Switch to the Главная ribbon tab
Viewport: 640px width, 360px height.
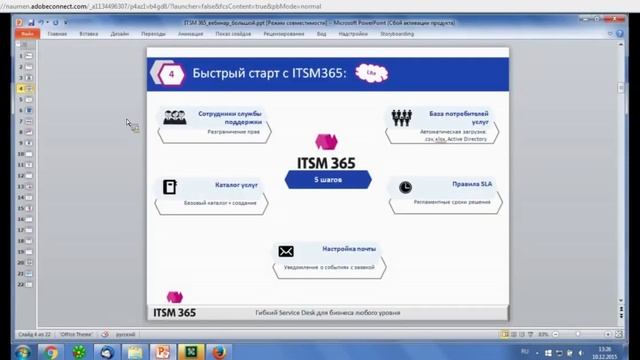coord(57,34)
